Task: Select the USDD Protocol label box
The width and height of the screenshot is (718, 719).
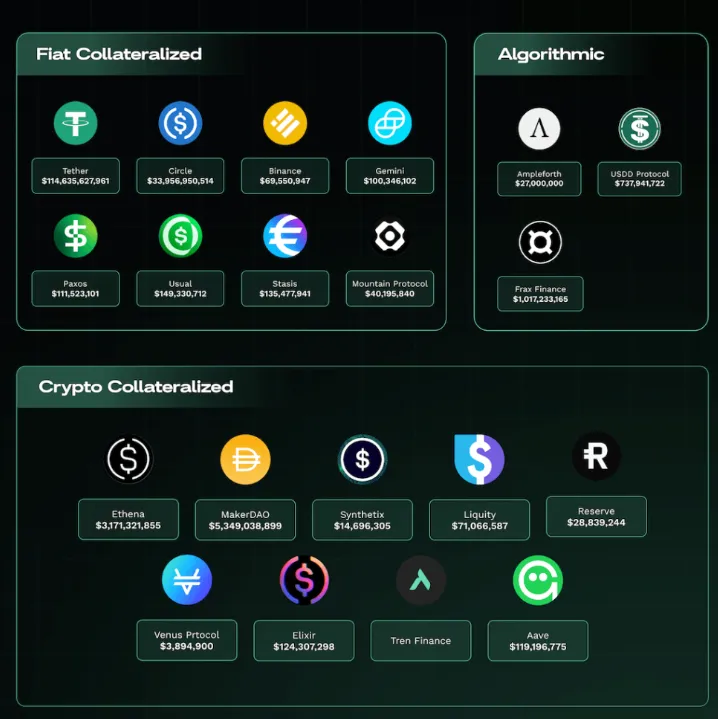Action: [x=640, y=179]
